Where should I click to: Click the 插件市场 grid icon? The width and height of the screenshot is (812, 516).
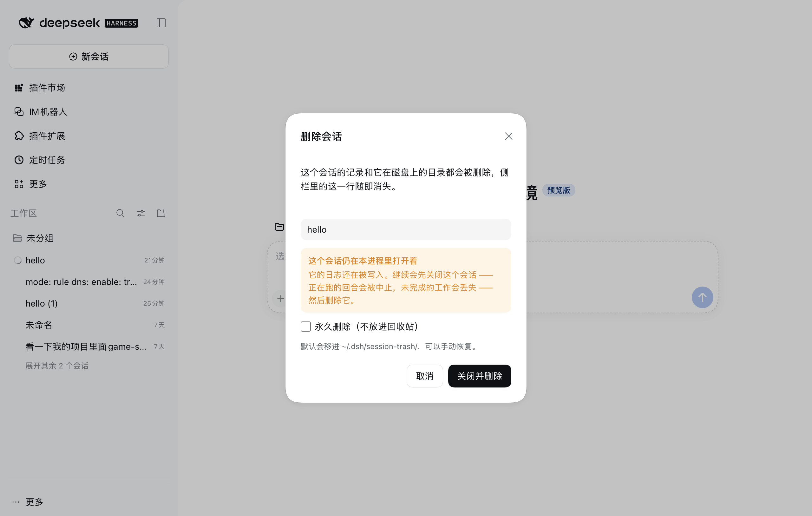point(19,88)
